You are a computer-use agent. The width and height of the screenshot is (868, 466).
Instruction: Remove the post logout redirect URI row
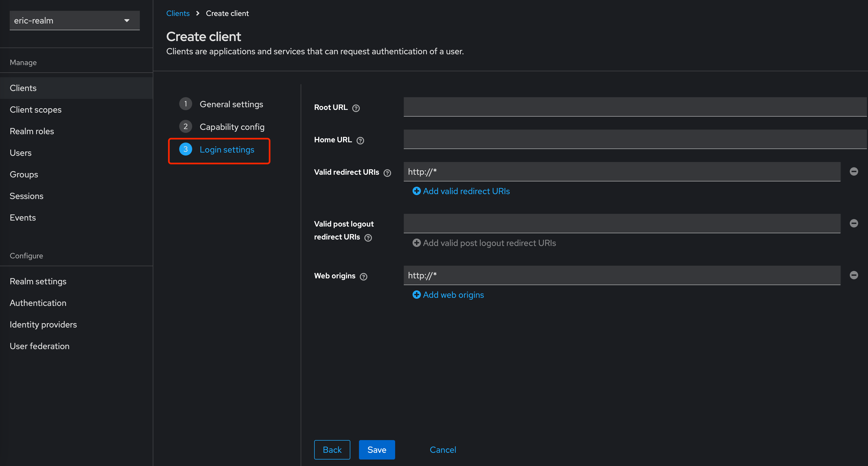[853, 223]
